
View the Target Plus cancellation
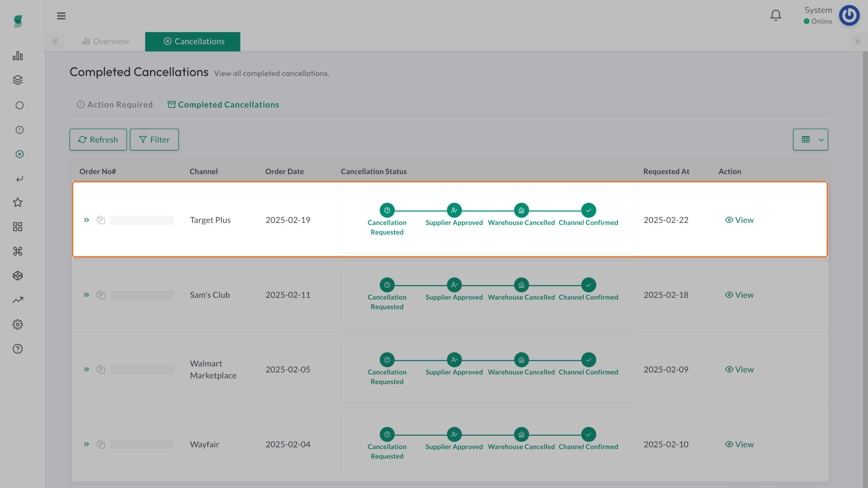pyautogui.click(x=739, y=220)
